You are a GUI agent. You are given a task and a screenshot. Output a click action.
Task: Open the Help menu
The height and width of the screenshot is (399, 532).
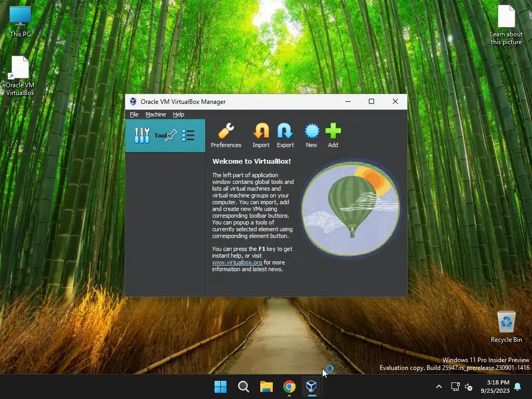(179, 114)
